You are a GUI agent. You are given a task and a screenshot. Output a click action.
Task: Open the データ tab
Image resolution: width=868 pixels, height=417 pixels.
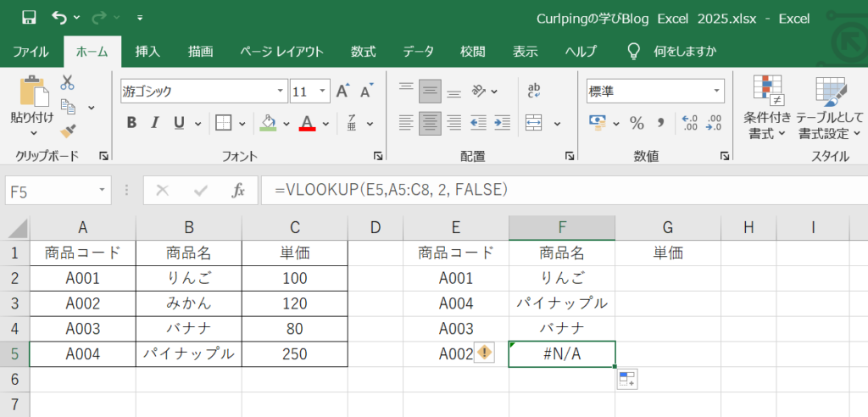pos(418,52)
